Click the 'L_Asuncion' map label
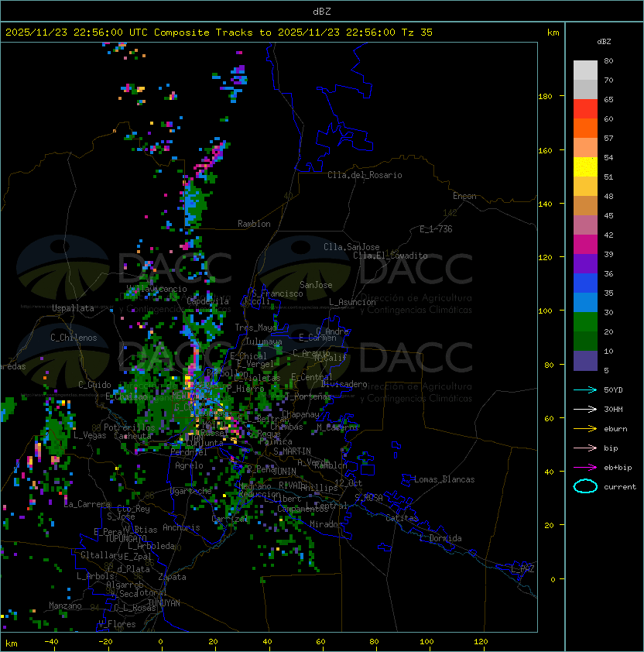 click(352, 302)
